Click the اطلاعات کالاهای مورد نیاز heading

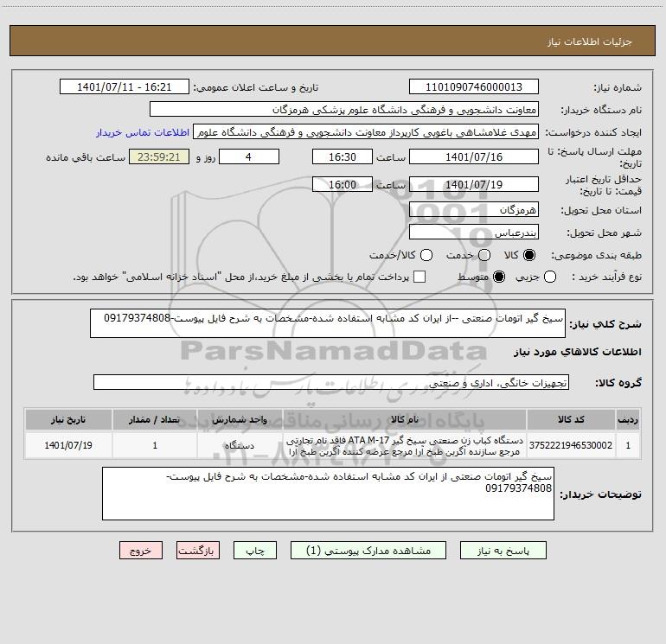point(577,352)
